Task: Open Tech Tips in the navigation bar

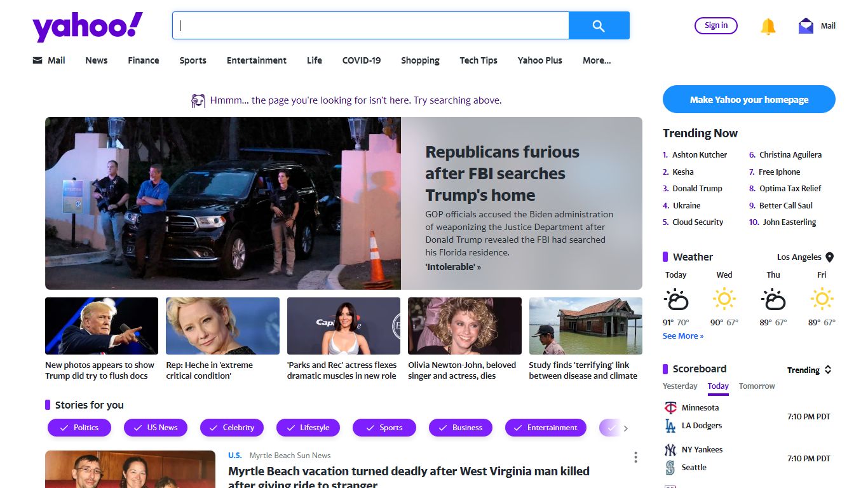Action: tap(478, 60)
